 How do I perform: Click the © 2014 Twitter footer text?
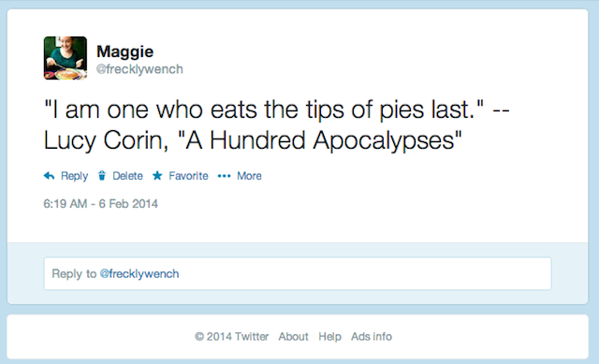231,337
